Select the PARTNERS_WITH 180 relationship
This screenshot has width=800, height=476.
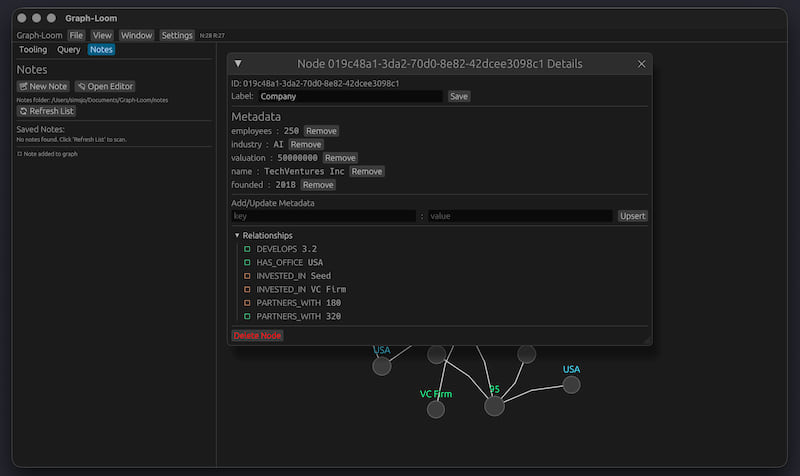click(298, 303)
